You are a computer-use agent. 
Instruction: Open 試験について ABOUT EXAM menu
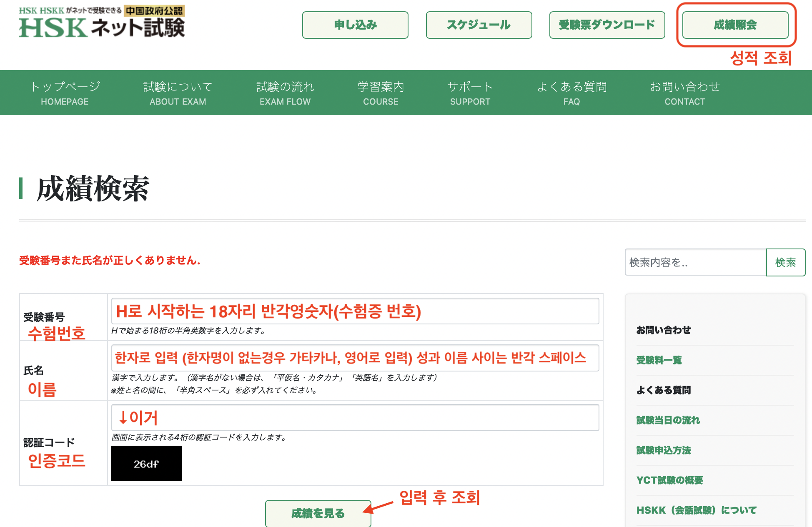(178, 93)
